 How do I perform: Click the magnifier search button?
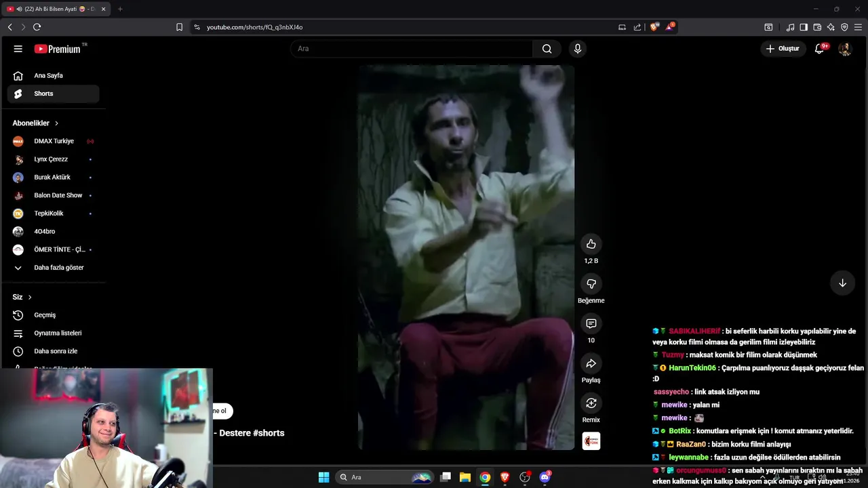547,49
